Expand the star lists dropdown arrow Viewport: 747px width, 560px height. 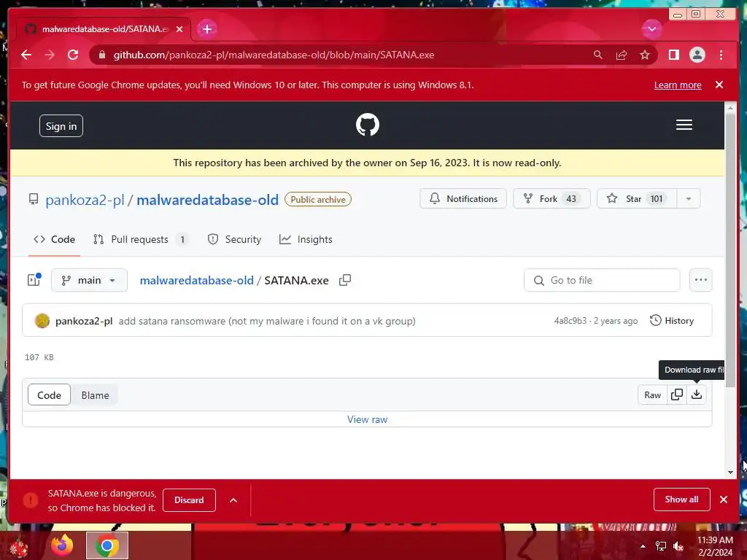tap(689, 198)
